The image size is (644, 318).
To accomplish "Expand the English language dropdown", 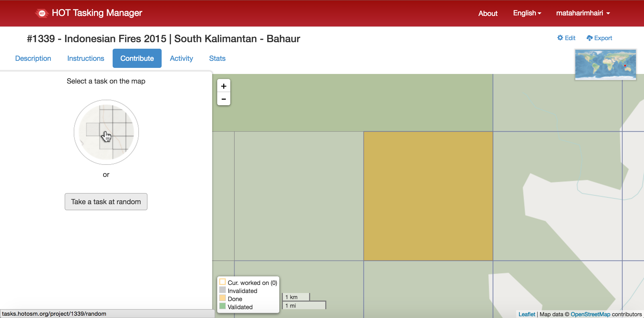I will tap(527, 13).
